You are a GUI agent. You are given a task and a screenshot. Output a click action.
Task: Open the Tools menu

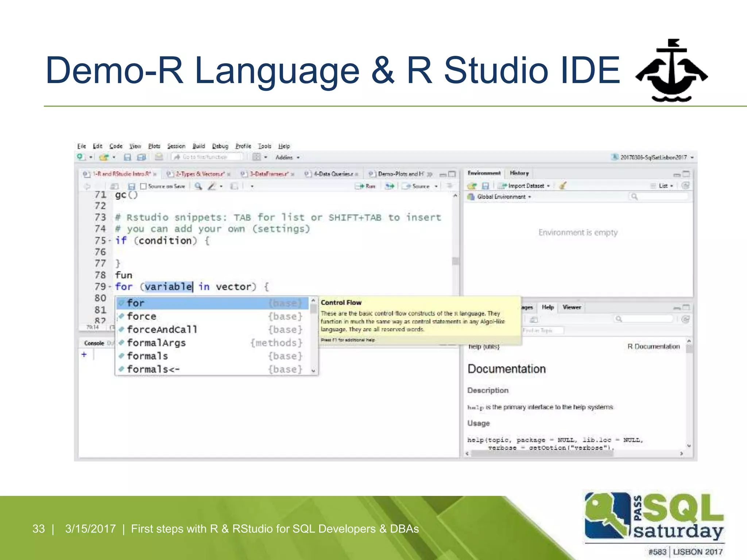click(x=265, y=146)
